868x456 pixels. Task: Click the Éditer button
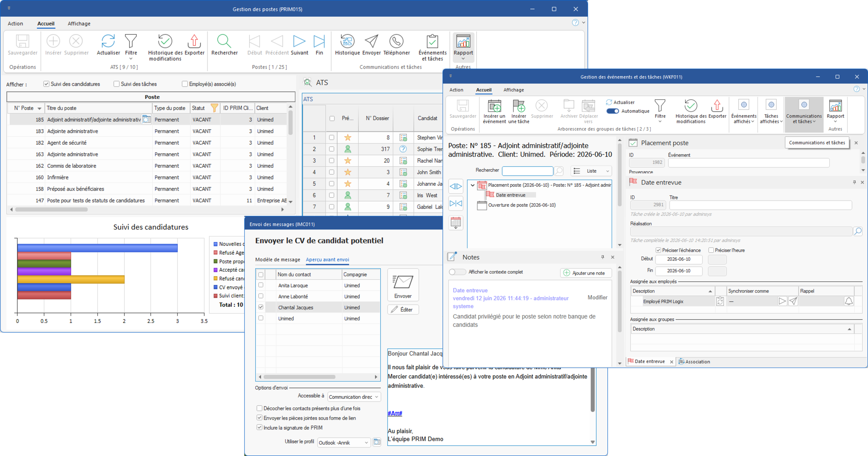(x=403, y=309)
